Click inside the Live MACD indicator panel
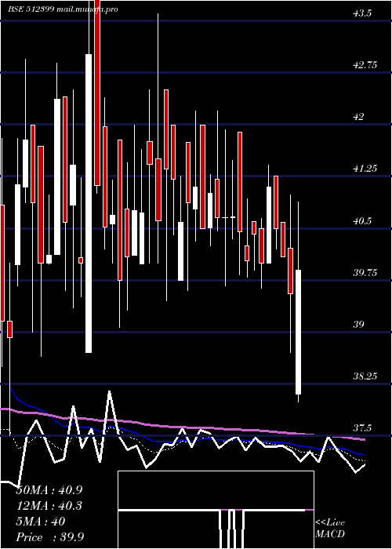Viewport: 392px width, 549px height. [216, 510]
